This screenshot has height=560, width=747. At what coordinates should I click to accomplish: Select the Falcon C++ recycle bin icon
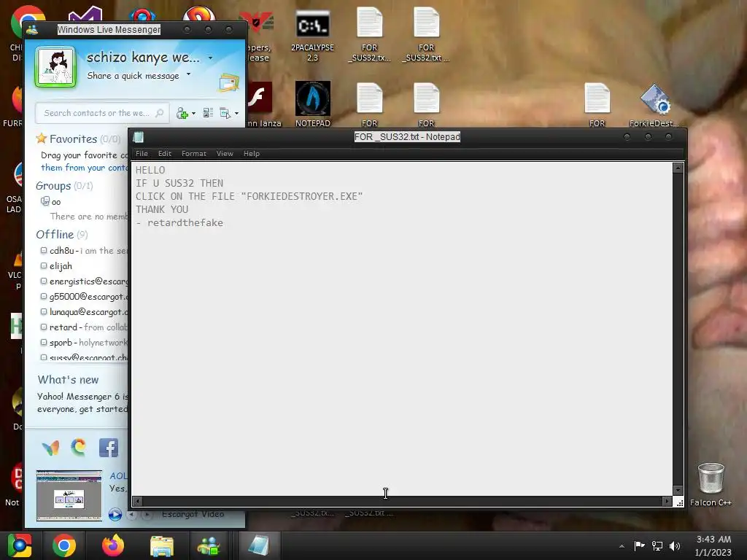711,484
